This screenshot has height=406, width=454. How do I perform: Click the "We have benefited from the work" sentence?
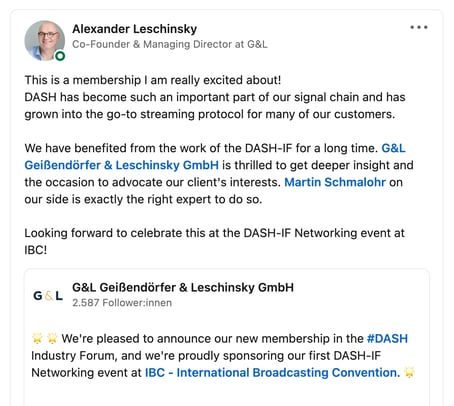click(x=201, y=148)
